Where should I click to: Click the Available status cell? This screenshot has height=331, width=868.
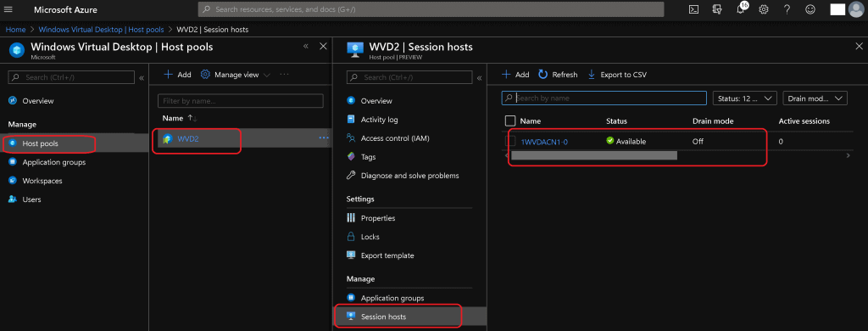pos(626,142)
